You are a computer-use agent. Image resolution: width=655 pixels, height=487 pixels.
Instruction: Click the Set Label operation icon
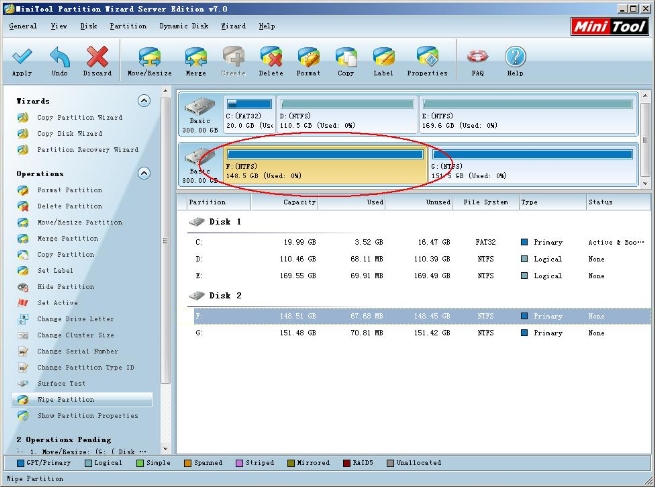pyautogui.click(x=23, y=271)
